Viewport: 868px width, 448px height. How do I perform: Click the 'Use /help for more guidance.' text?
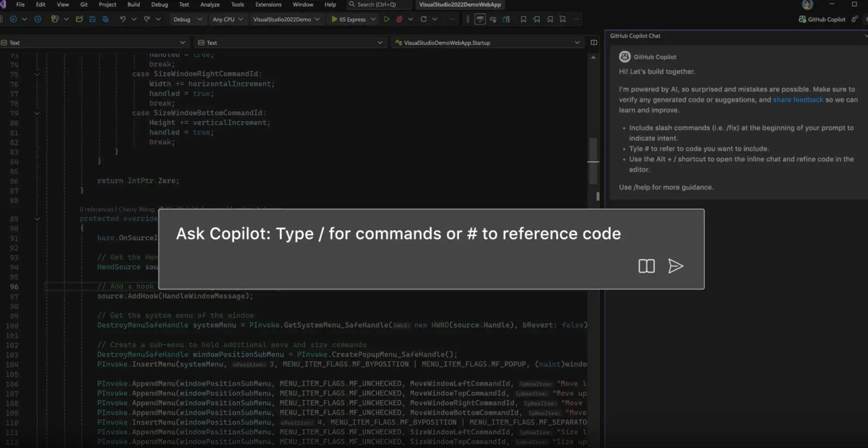tap(666, 187)
